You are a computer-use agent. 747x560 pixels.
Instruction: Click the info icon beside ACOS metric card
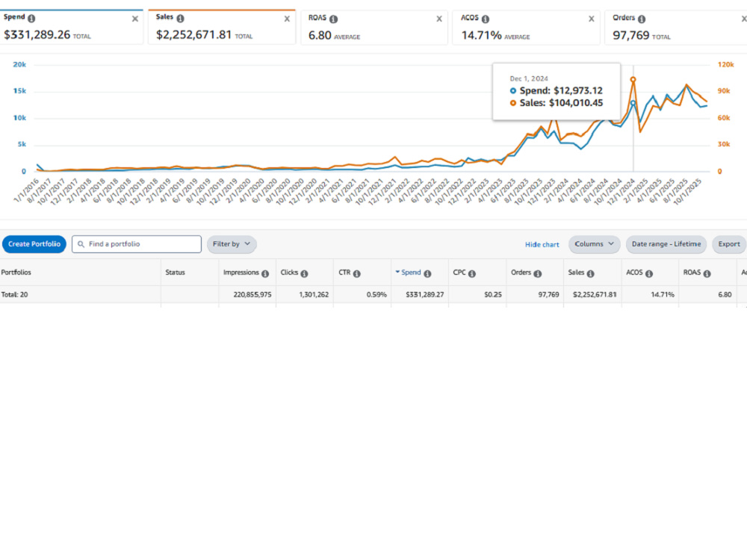(486, 19)
